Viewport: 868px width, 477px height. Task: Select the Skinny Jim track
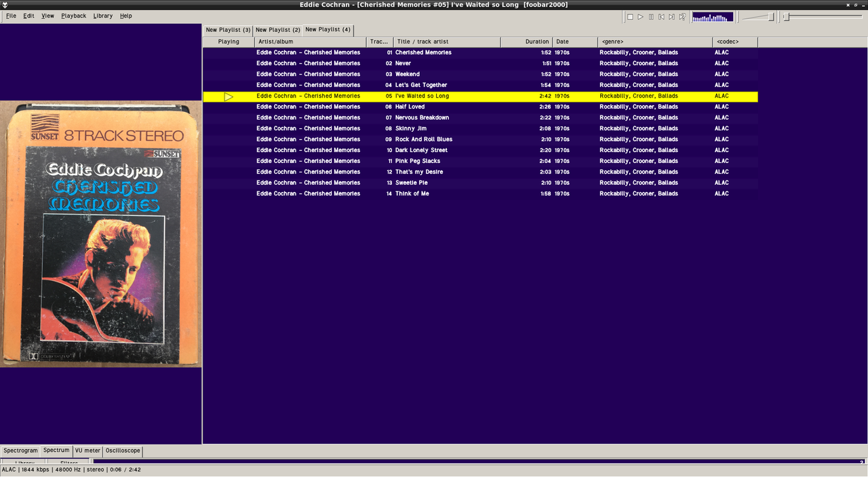coord(411,128)
